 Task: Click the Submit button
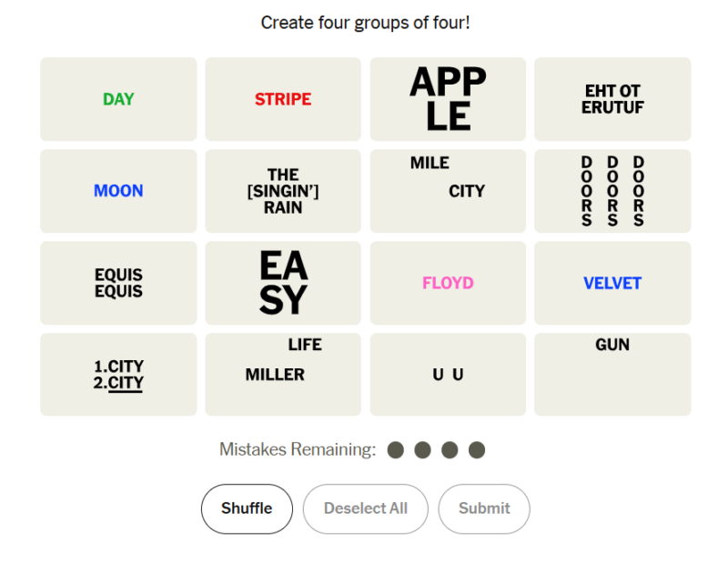pyautogui.click(x=484, y=508)
